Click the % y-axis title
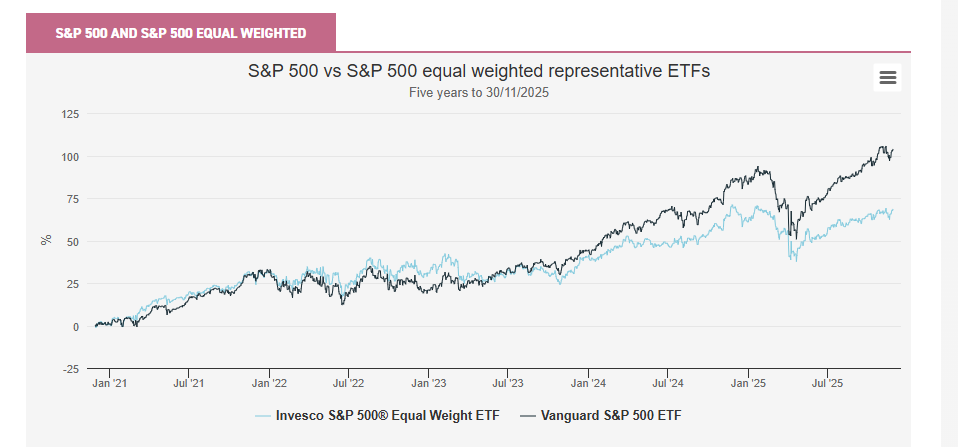The width and height of the screenshot is (958, 447). click(46, 240)
